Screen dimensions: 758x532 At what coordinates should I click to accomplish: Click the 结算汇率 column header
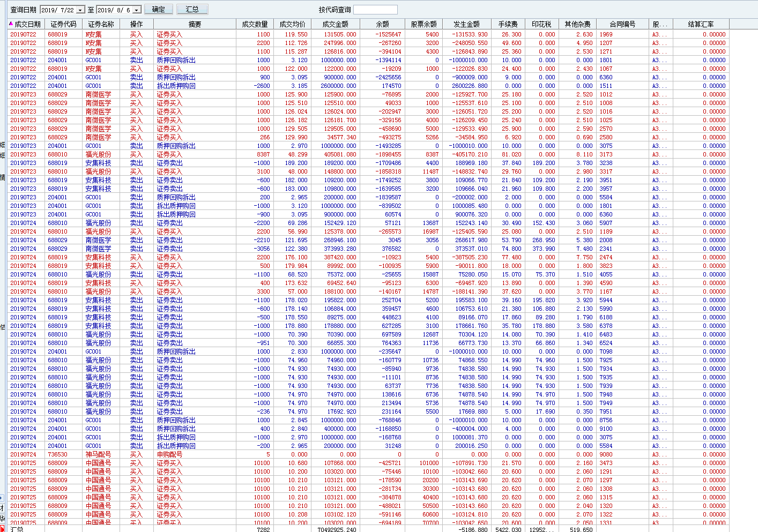coord(701,24)
